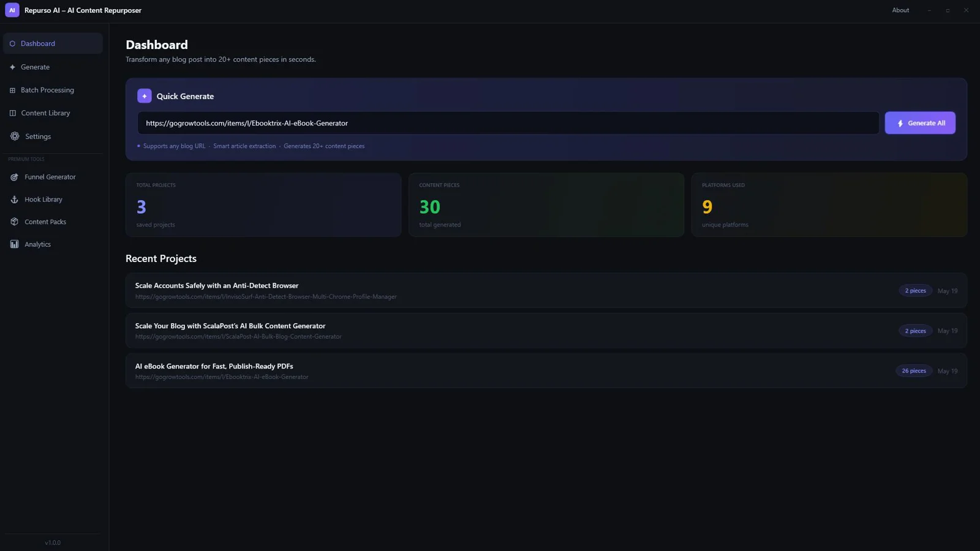Click the Generate All button
This screenshot has height=551, width=980.
pos(920,123)
